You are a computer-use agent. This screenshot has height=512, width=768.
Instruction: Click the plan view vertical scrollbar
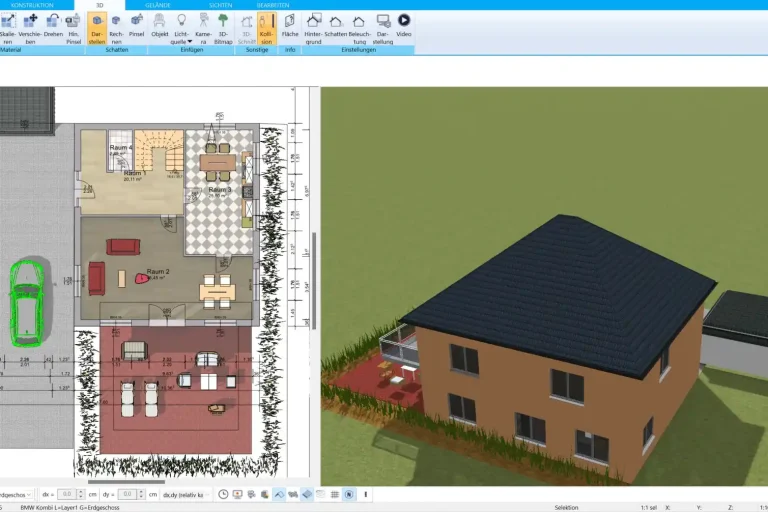click(314, 280)
